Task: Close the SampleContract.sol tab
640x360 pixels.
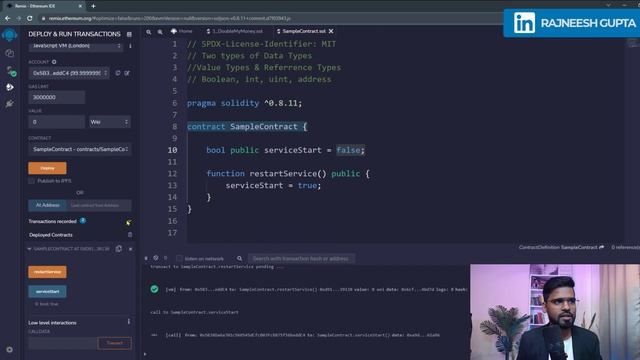Action: 331,31
